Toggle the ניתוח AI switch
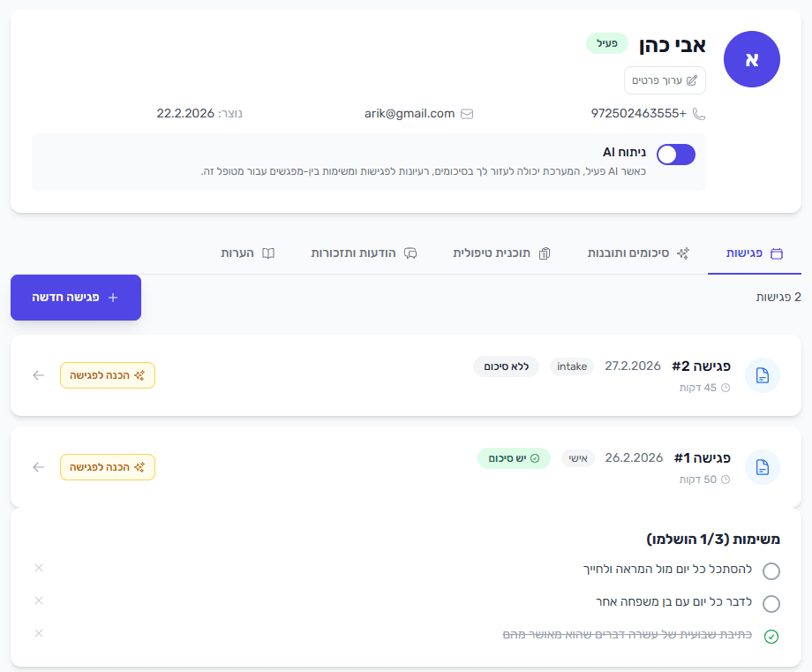This screenshot has height=672, width=812. click(676, 155)
